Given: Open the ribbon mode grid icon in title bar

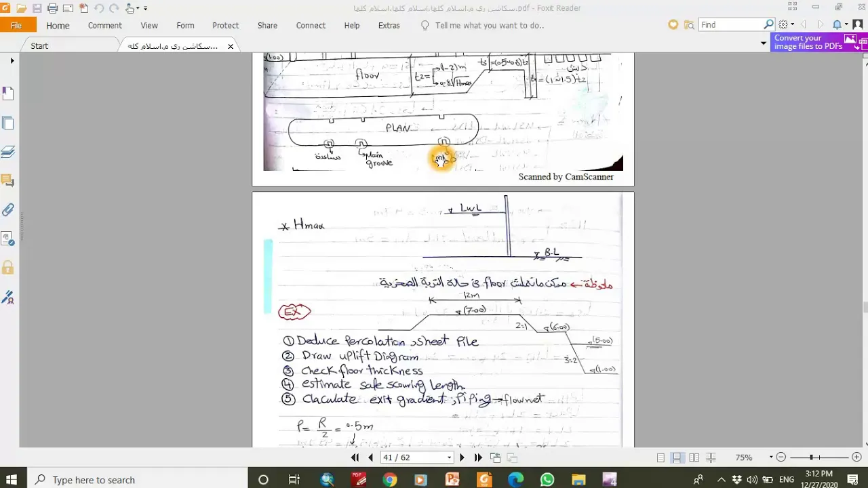Looking at the screenshot, I should [x=792, y=7].
